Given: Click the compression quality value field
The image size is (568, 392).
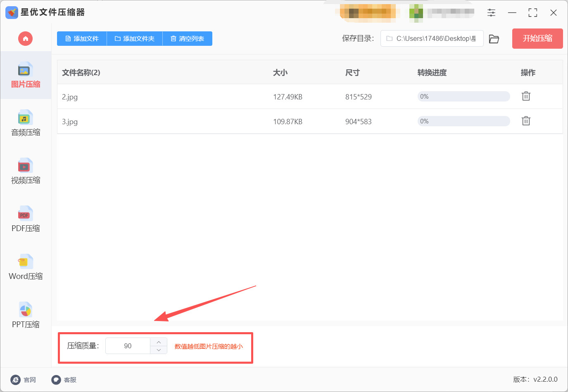Looking at the screenshot, I should pos(128,346).
